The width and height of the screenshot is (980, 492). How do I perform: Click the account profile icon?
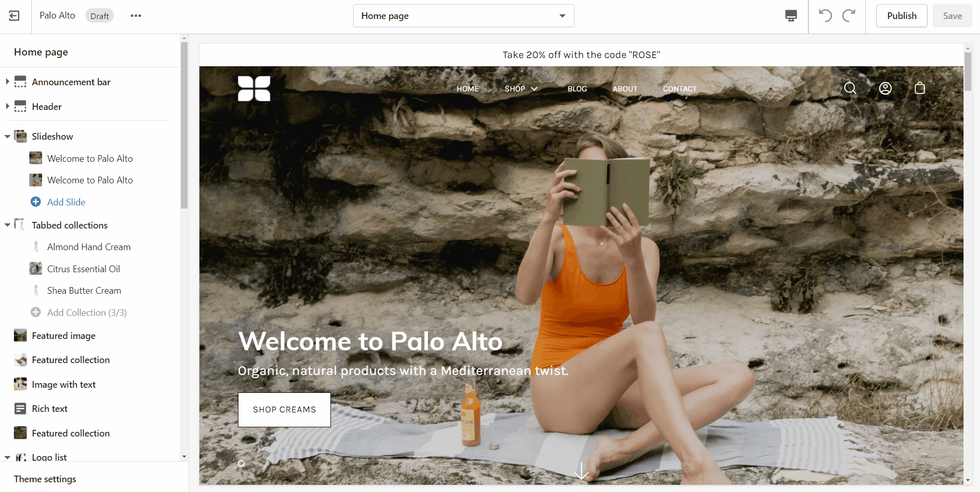click(x=885, y=88)
